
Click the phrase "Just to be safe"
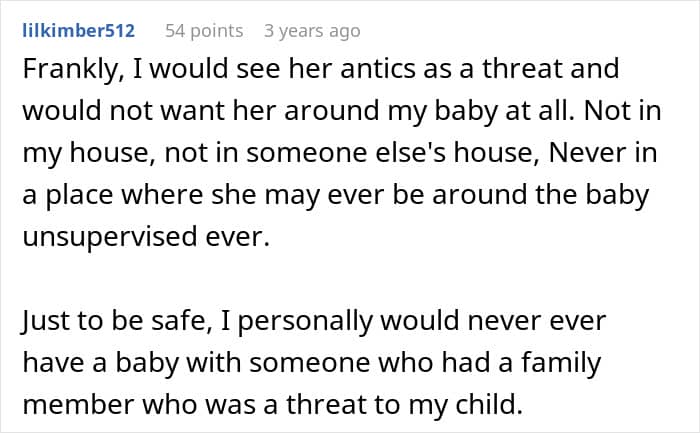(x=116, y=321)
